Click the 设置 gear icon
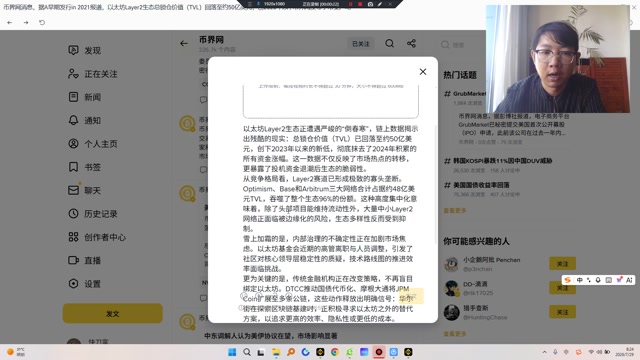640x360 pixels. 73,283
